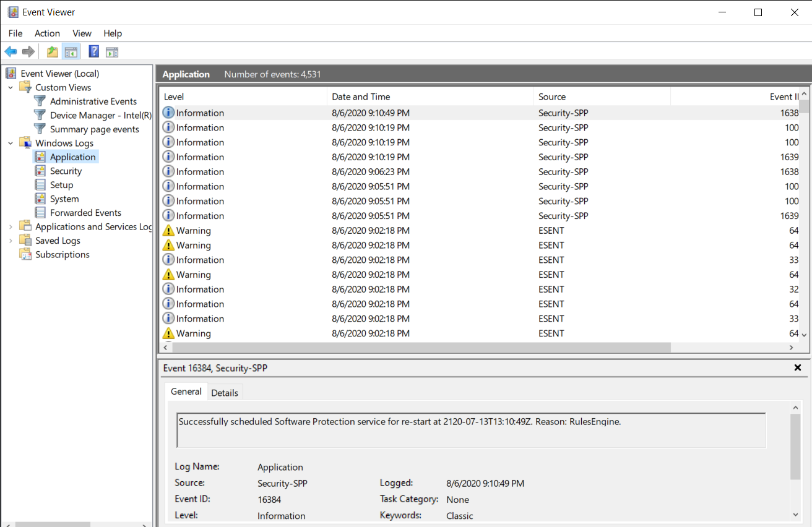The width and height of the screenshot is (812, 527).
Task: Open the Setup log
Action: point(62,185)
